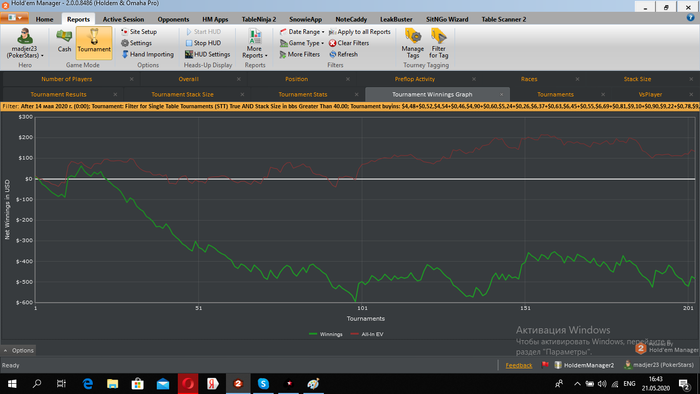Switch to the Tournament Stats tab
The width and height of the screenshot is (700, 394).
click(303, 95)
